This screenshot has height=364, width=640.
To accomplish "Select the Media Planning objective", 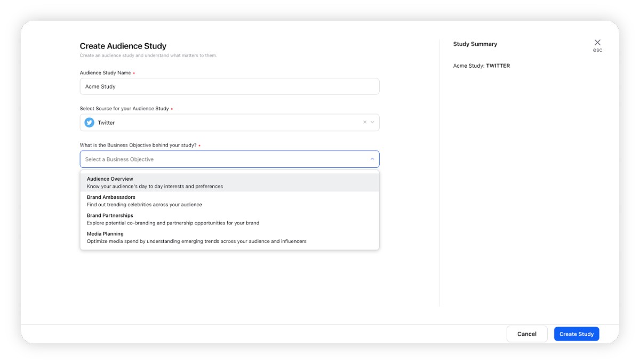I will pos(229,237).
